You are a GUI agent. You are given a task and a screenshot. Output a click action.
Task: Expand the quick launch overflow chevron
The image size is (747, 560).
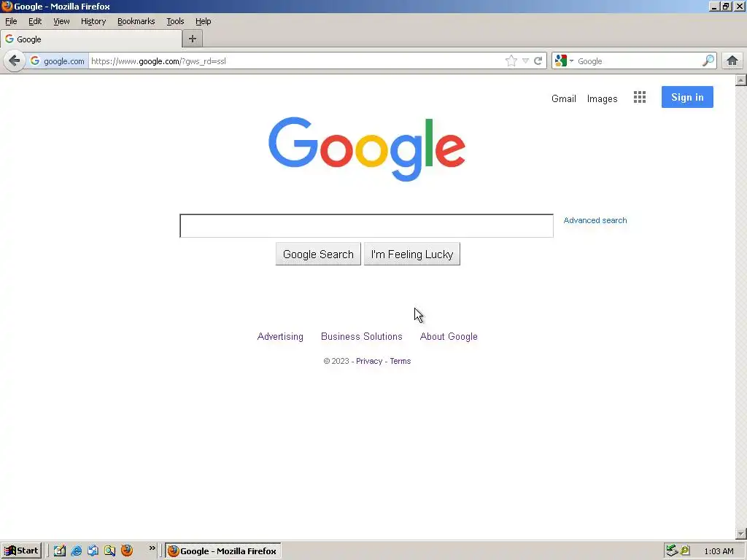(152, 548)
